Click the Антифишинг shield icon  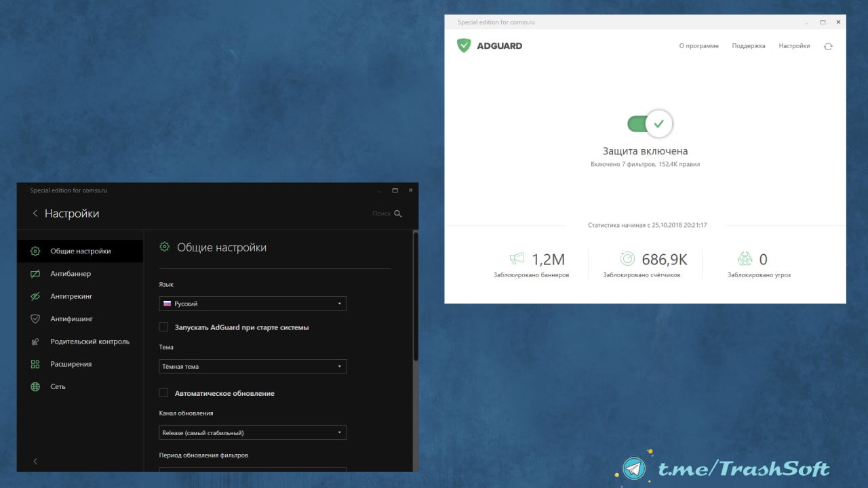coord(35,319)
